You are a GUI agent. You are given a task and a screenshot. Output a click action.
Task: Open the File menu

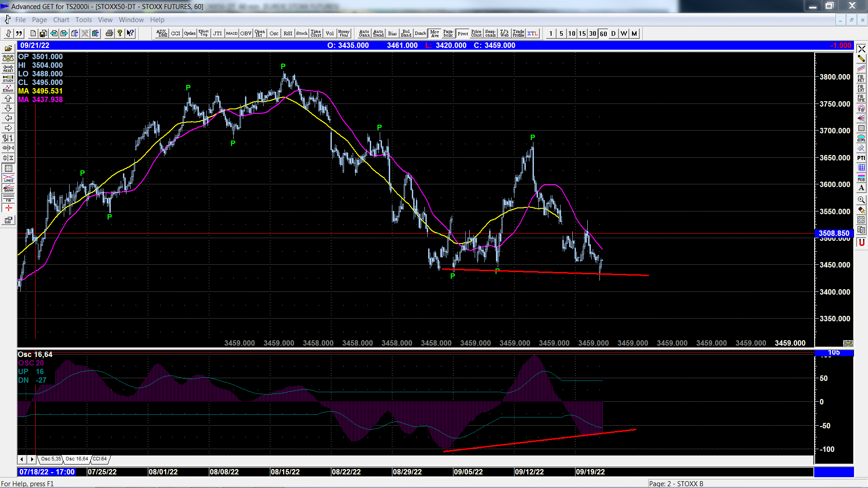pos(20,20)
